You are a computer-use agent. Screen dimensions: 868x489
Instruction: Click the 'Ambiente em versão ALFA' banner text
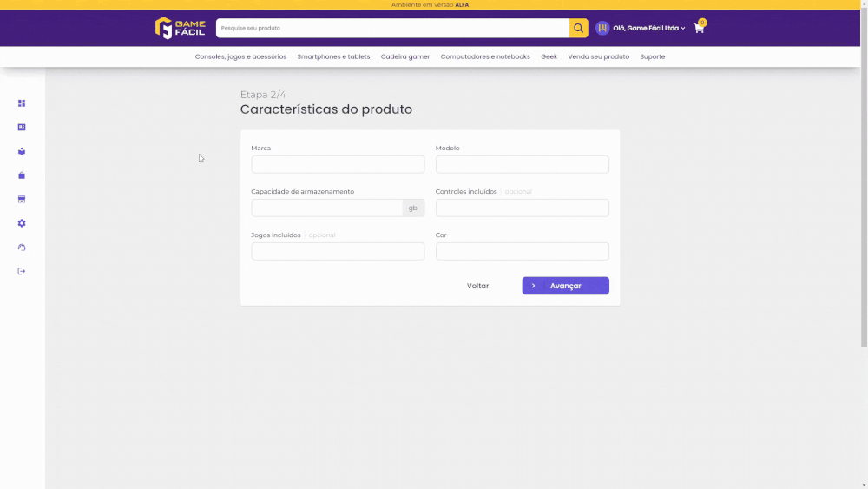pos(431,5)
